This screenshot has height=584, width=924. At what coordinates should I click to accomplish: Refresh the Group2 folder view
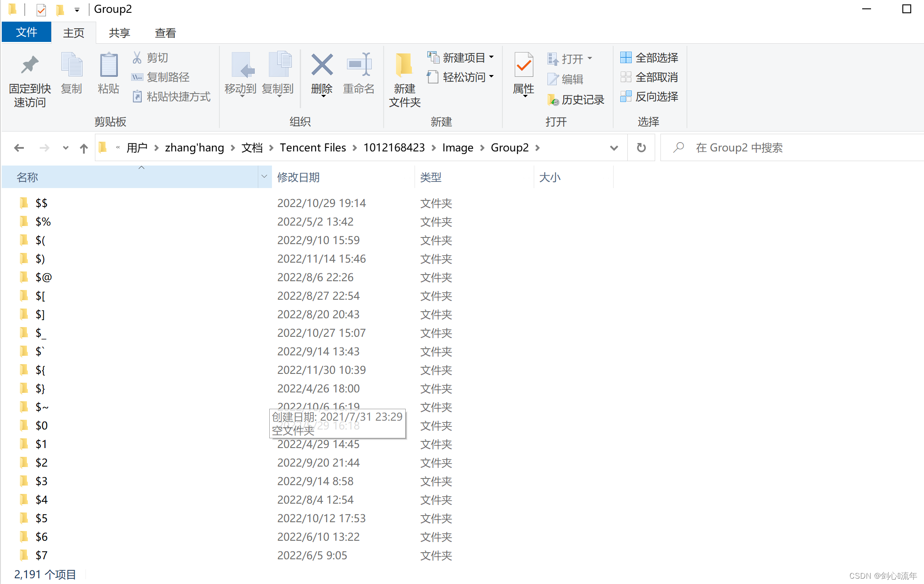coord(641,148)
